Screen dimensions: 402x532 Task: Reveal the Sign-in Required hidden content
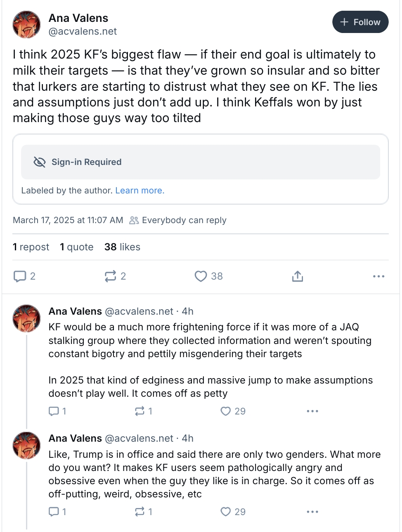point(201,162)
